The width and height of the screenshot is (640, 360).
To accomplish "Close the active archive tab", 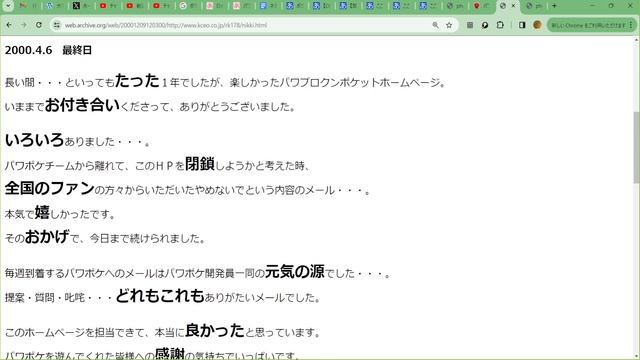I will 513,6.
